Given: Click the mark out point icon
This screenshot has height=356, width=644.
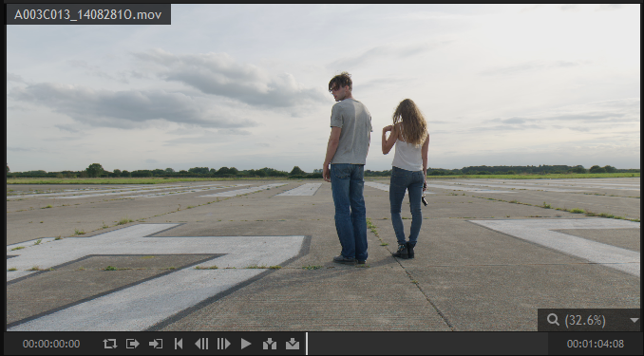Looking at the screenshot, I should tap(132, 344).
